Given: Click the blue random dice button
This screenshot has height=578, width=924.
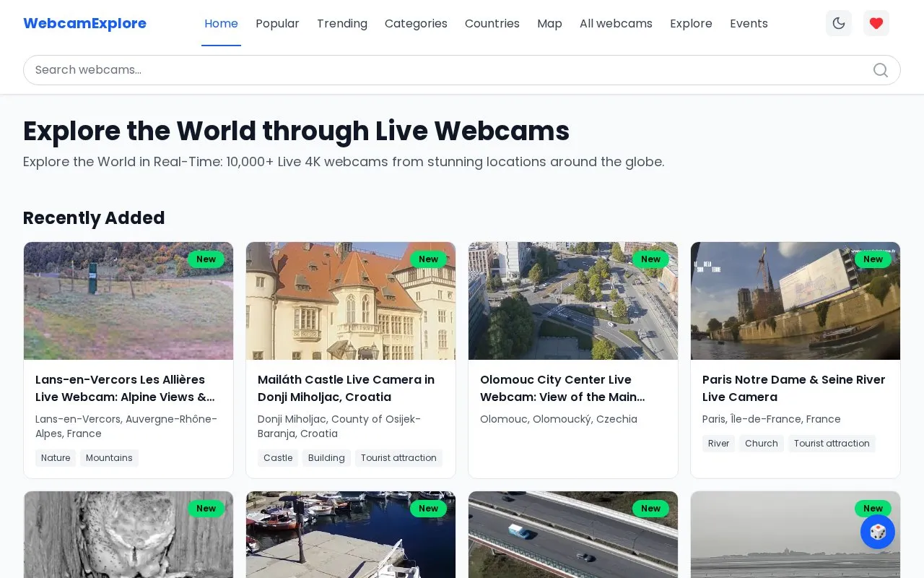Looking at the screenshot, I should tap(878, 532).
